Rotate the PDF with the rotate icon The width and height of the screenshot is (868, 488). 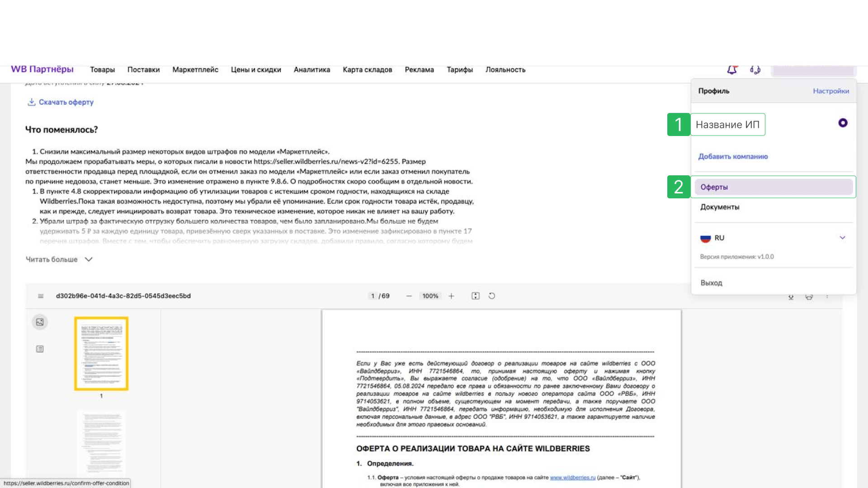[492, 296]
